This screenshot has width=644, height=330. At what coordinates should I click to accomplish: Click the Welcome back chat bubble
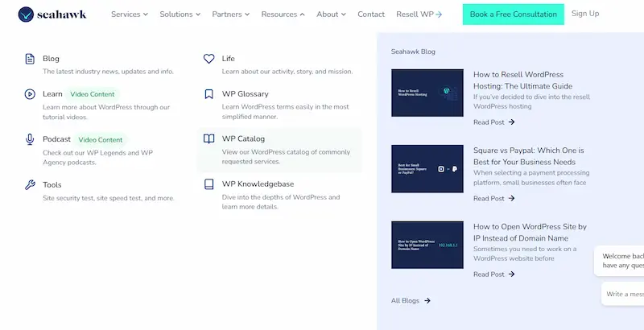pos(619,261)
